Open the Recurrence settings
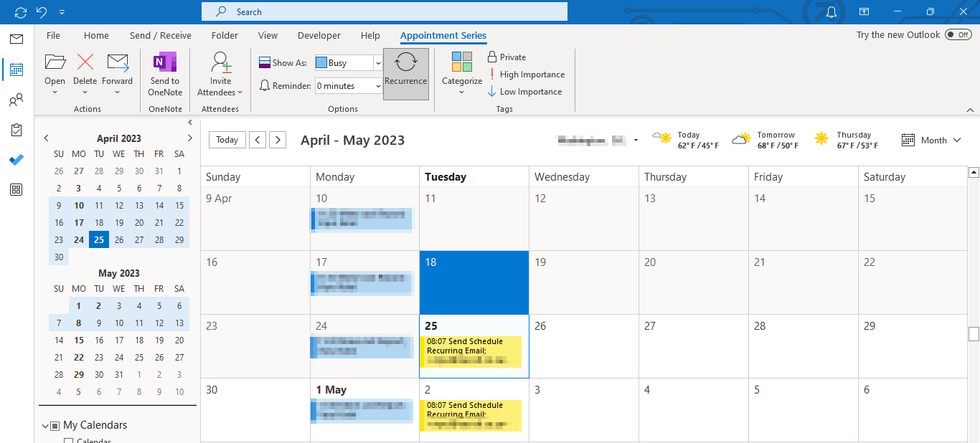Screen dimensions: 980x443 coord(406,72)
